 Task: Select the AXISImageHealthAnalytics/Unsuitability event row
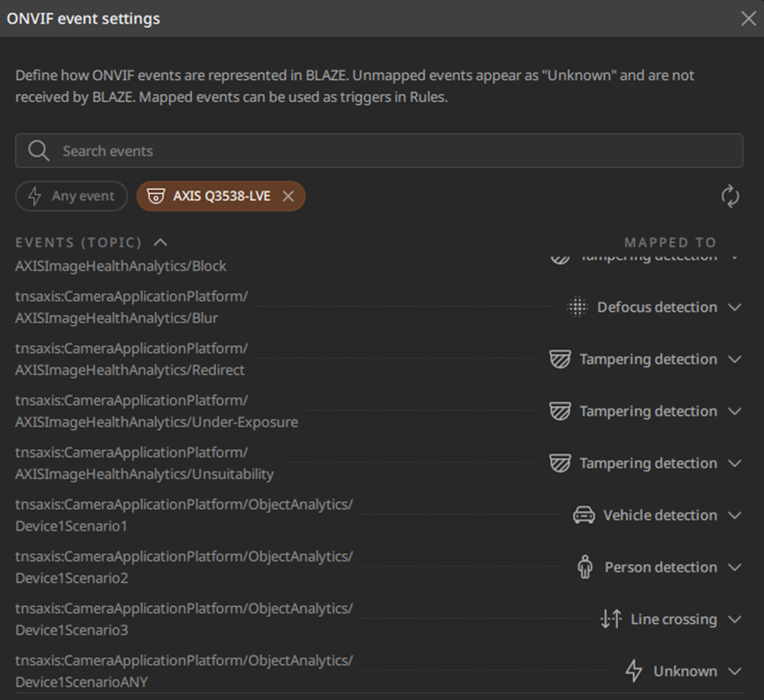(x=379, y=463)
